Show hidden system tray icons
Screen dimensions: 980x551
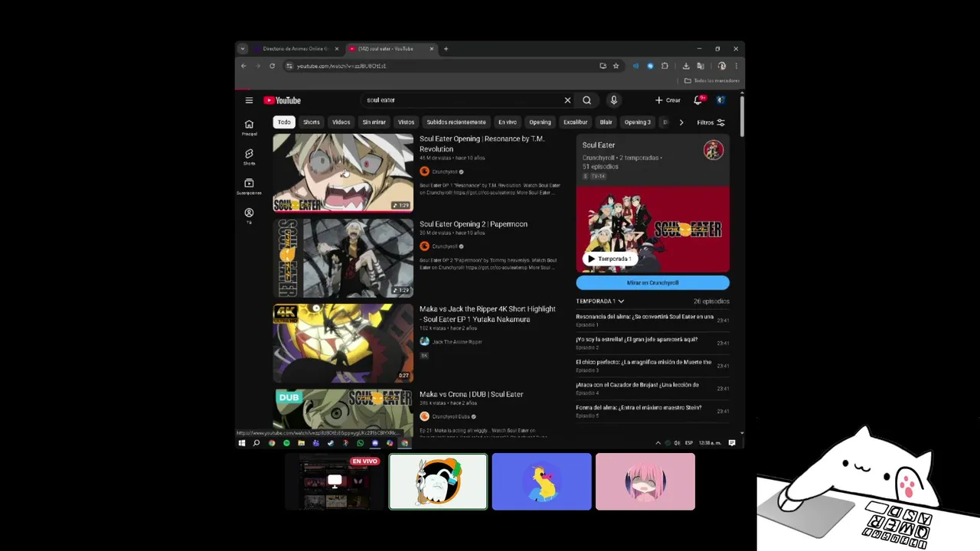click(x=658, y=443)
